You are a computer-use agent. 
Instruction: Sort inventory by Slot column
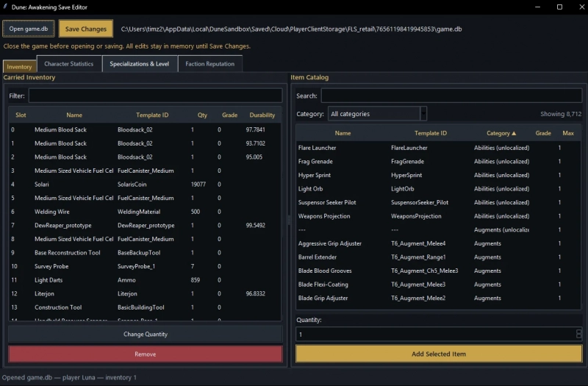point(21,115)
